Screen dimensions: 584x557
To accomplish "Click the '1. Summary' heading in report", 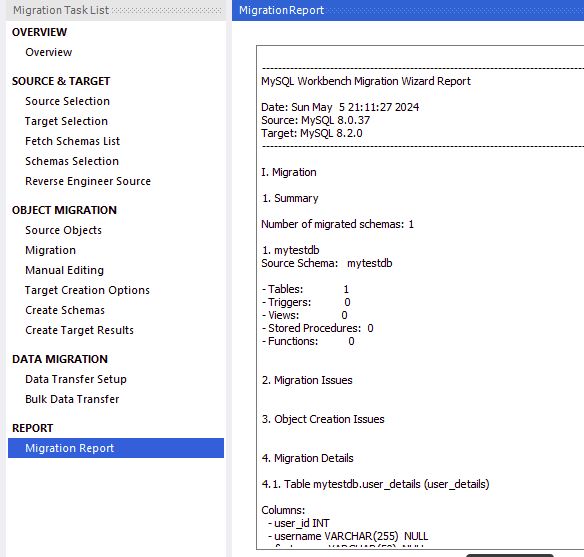I will coord(290,198).
